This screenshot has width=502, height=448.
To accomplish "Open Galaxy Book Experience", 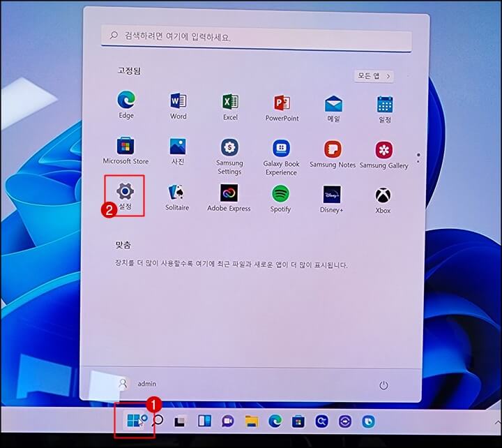I will tap(281, 157).
